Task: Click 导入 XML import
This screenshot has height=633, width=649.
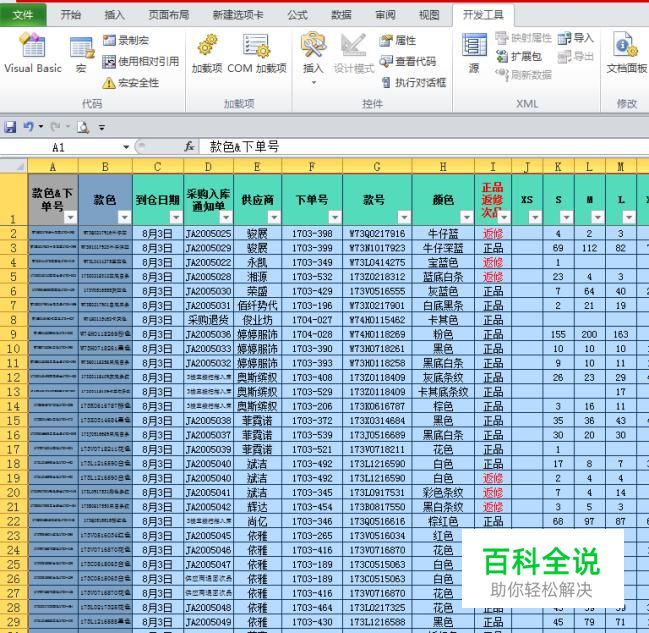Action: coord(576,38)
